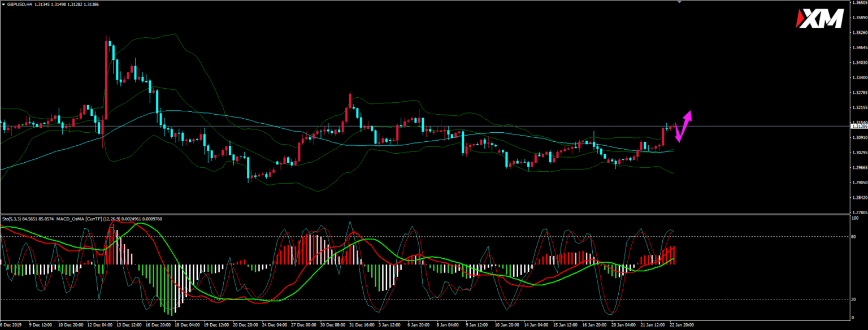Click the 1.27805 price axis label
Screen dimensions: 868x330
click(859, 212)
